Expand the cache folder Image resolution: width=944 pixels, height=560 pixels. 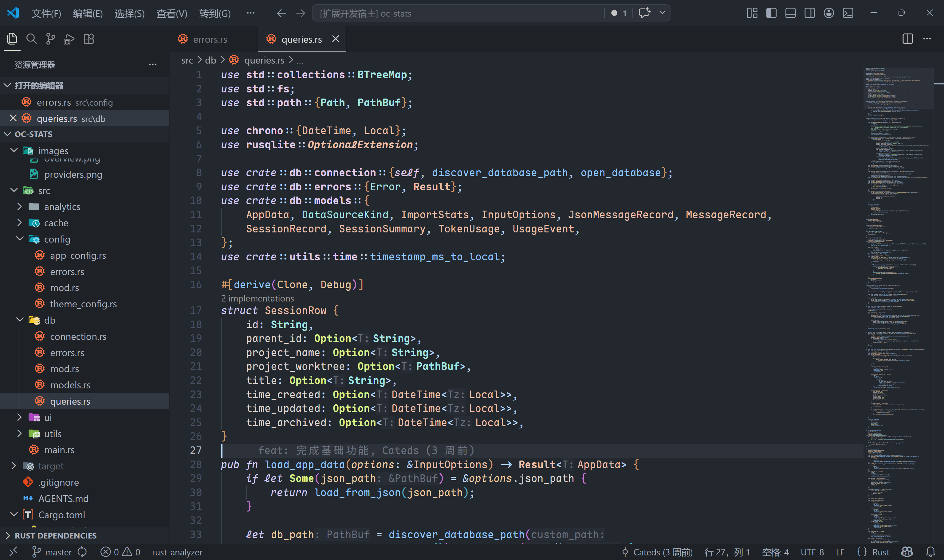coord(20,223)
